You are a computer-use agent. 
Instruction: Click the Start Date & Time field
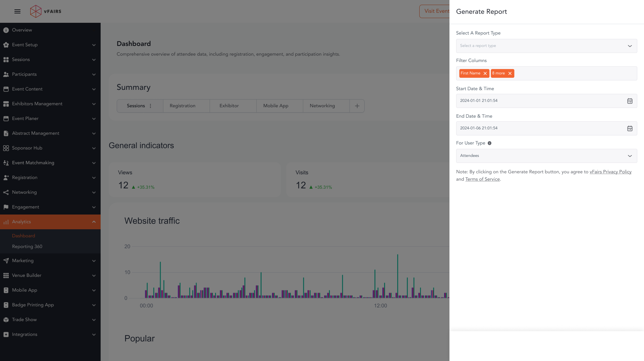pos(540,101)
